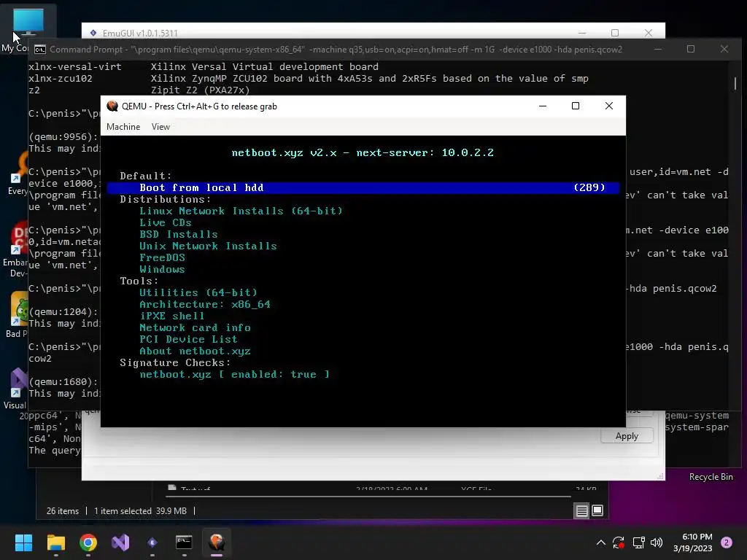Select the Windows distribution entry
The width and height of the screenshot is (747, 560).
pos(162,270)
